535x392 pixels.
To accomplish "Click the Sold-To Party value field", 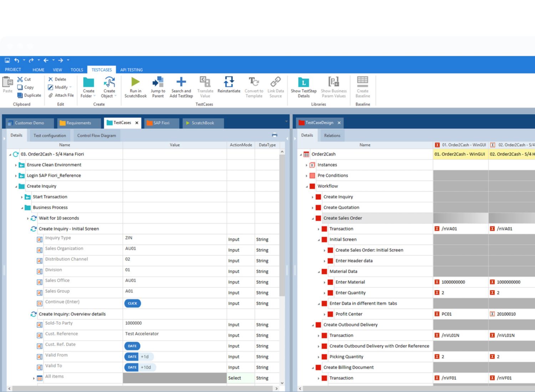I will [174, 324].
